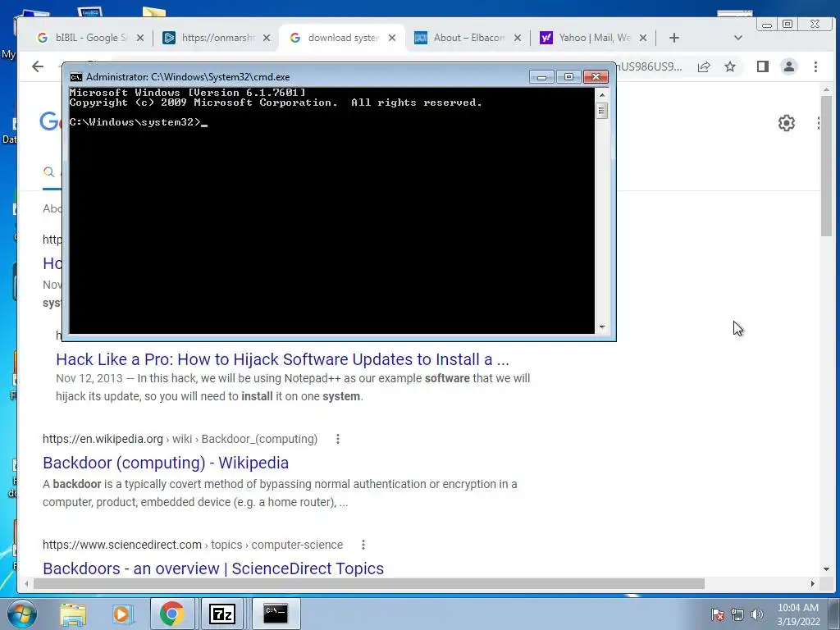840x630 pixels.
Task: Expand the Chrome tab search dropdown
Action: coord(738,38)
